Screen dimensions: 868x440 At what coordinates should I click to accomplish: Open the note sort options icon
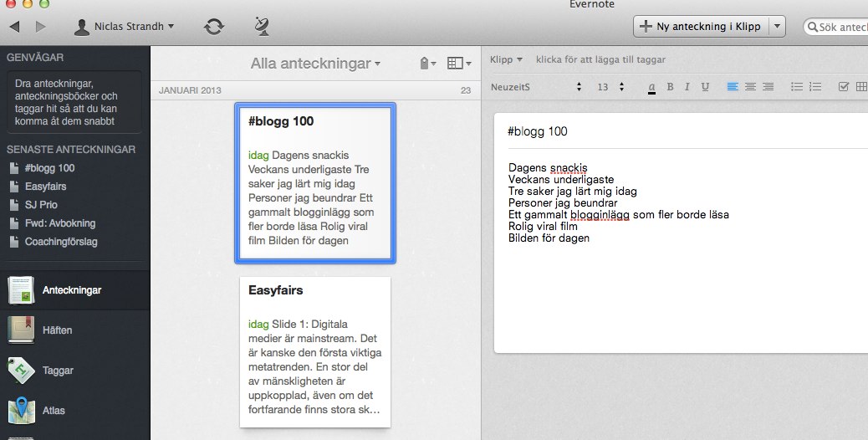427,64
